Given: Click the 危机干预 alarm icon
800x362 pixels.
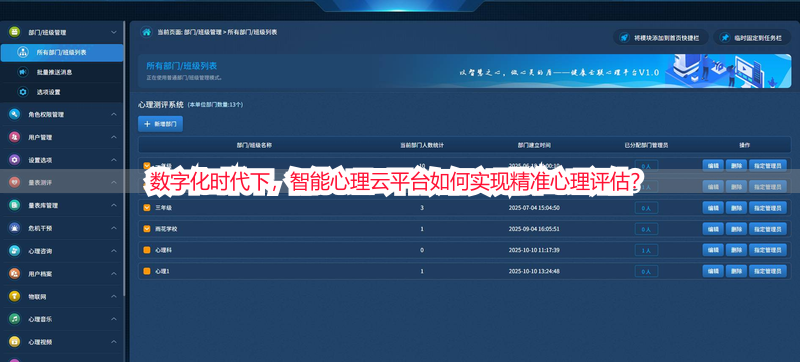Looking at the screenshot, I should coord(14,228).
